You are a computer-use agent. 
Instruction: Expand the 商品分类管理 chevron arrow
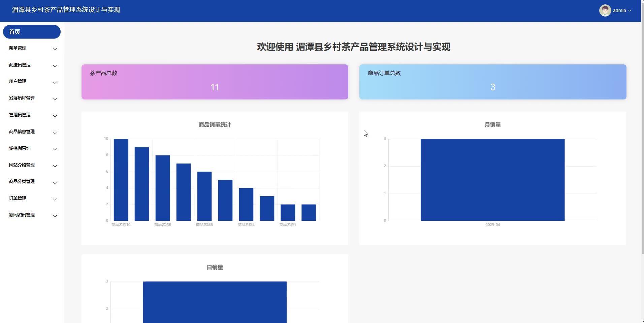[x=55, y=182]
